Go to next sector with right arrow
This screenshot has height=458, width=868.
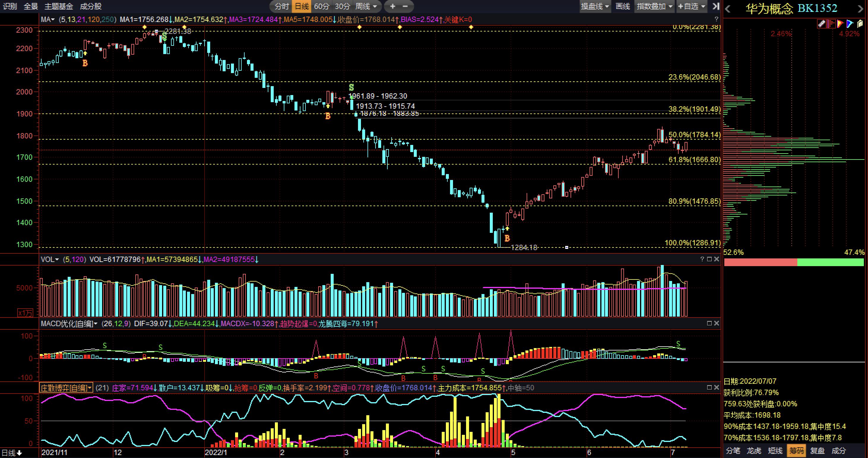click(860, 9)
